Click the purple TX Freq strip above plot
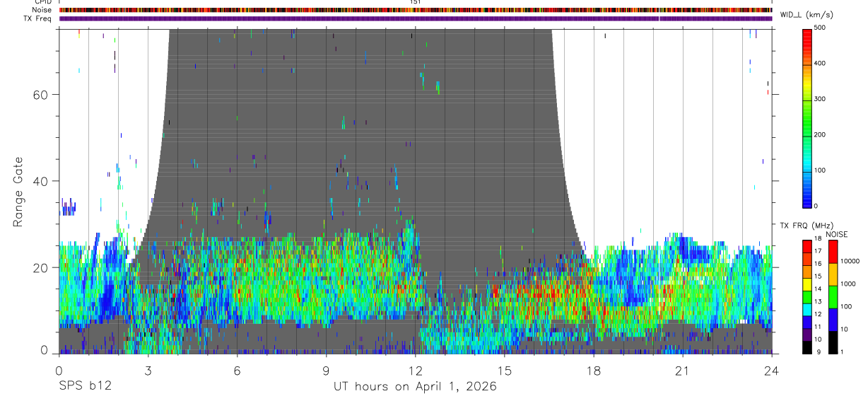The height and width of the screenshot is (401, 868). pos(416,18)
